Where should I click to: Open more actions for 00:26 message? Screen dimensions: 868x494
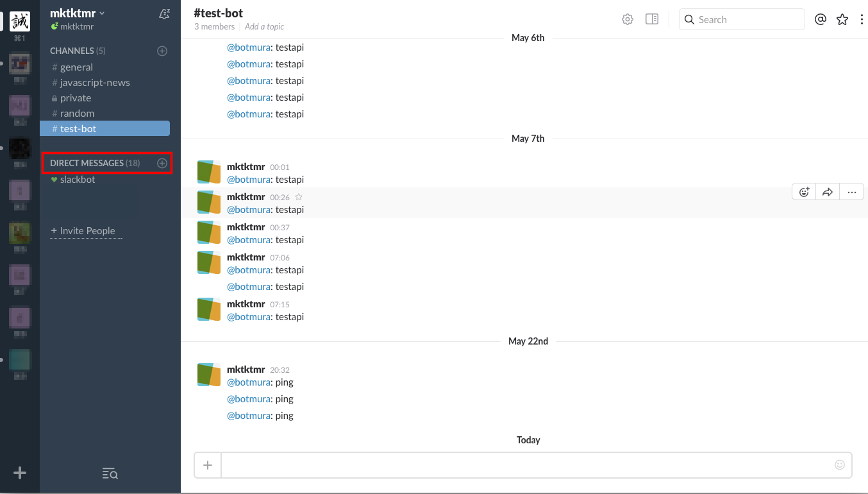point(851,192)
